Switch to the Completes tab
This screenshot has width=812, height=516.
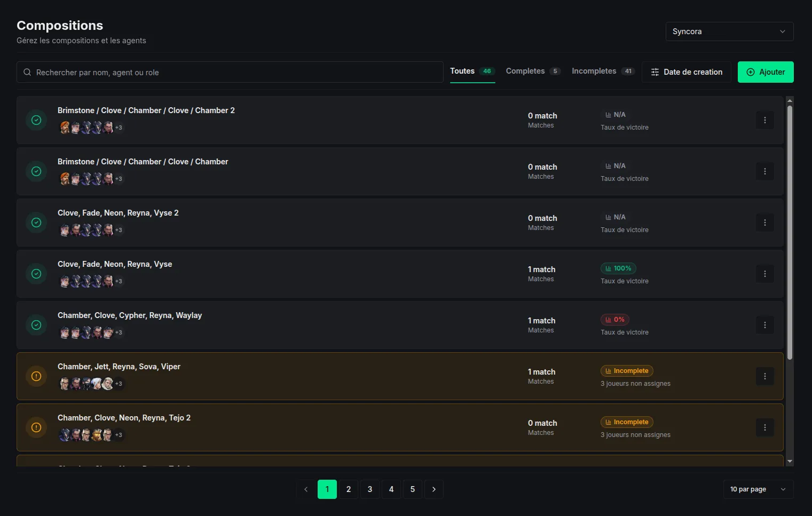533,72
